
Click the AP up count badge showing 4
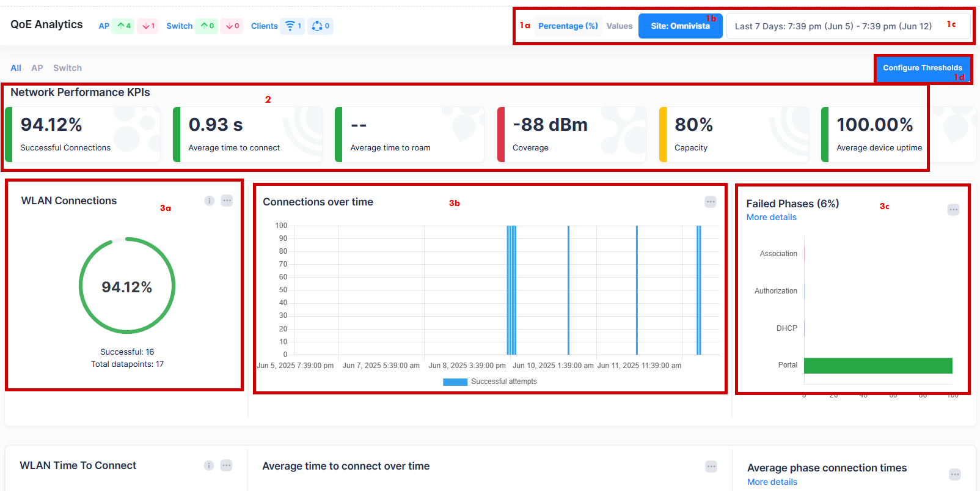tap(123, 26)
